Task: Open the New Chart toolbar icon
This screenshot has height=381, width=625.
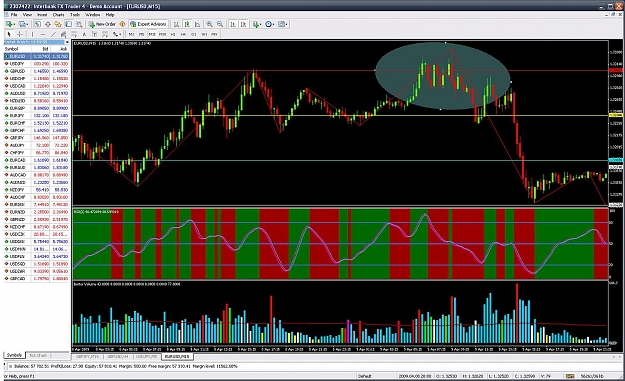Action: [x=10, y=24]
